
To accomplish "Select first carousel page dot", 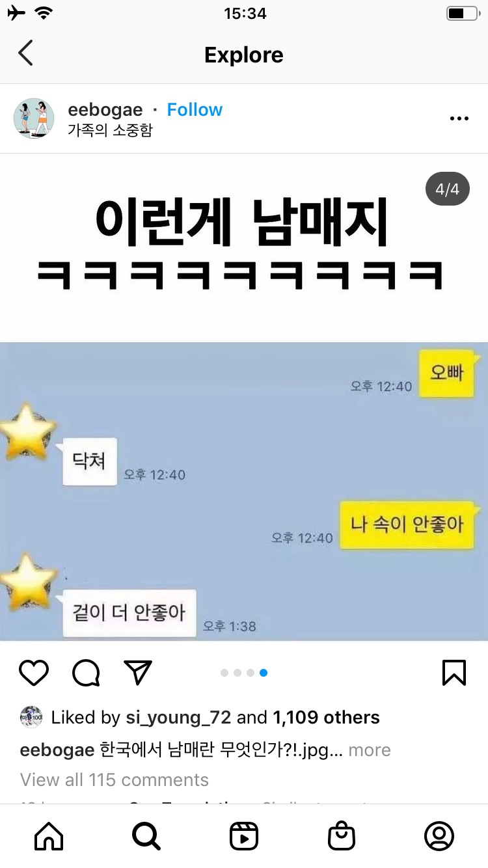I will [224, 673].
